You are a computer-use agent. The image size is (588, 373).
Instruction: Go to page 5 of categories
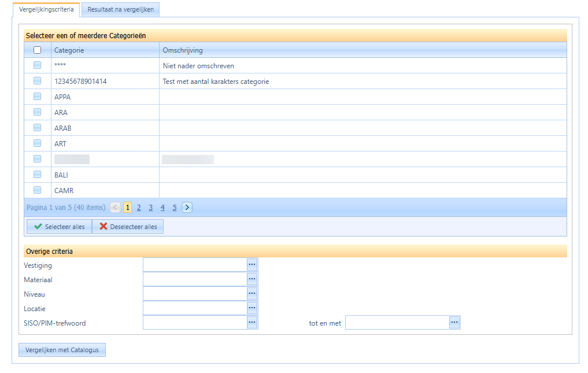(x=174, y=208)
